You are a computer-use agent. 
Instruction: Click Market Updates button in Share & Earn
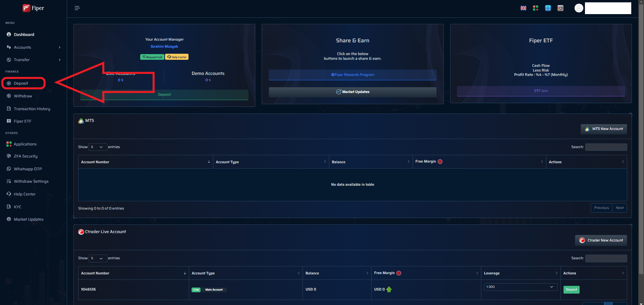click(353, 92)
